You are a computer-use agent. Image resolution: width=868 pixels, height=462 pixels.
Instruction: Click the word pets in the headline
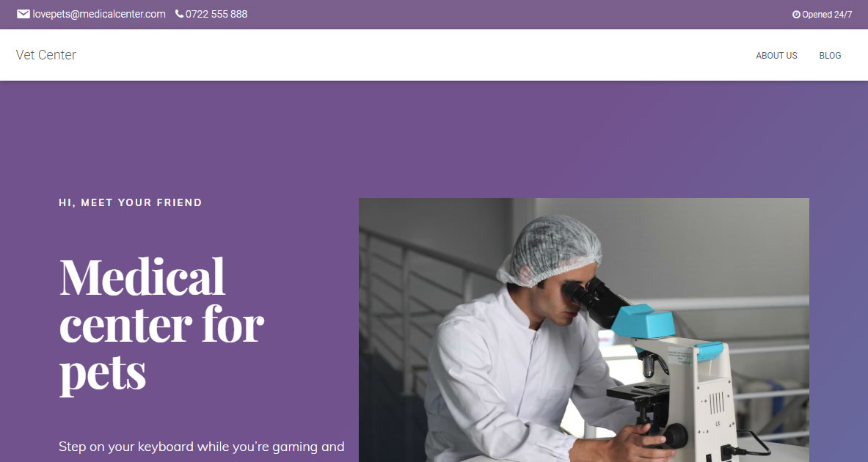(x=103, y=373)
